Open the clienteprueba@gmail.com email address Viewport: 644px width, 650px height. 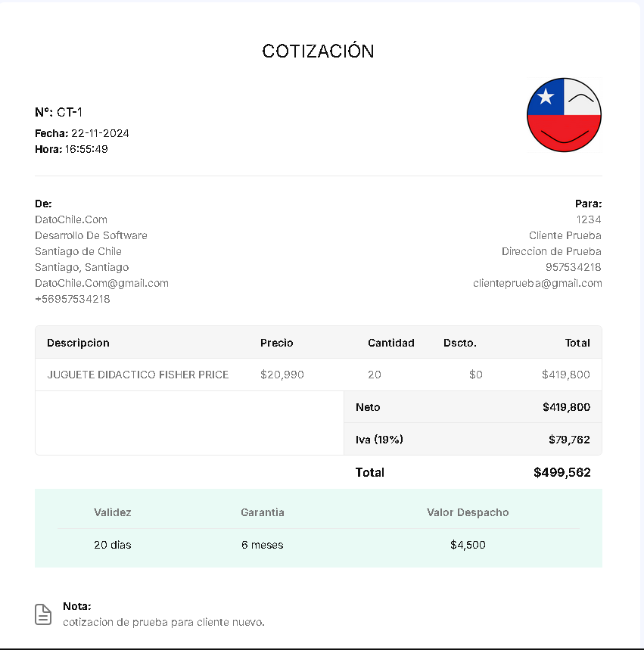point(537,283)
